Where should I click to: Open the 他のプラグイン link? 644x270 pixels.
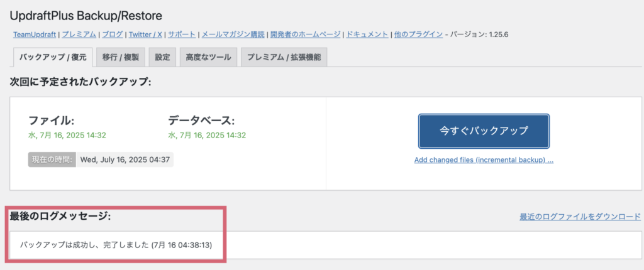tap(418, 35)
